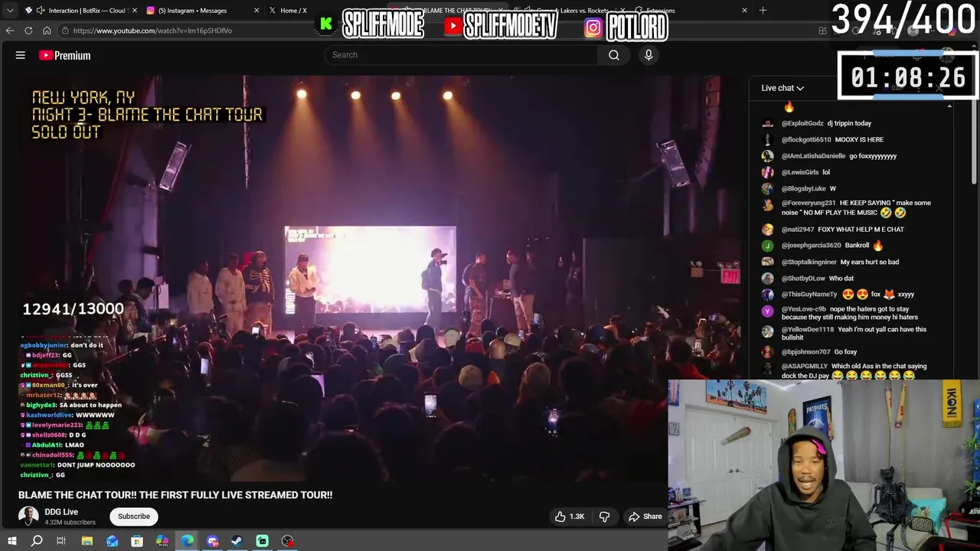The image size is (980, 551).
Task: Switch to Instagram Messages tab
Action: [x=201, y=11]
